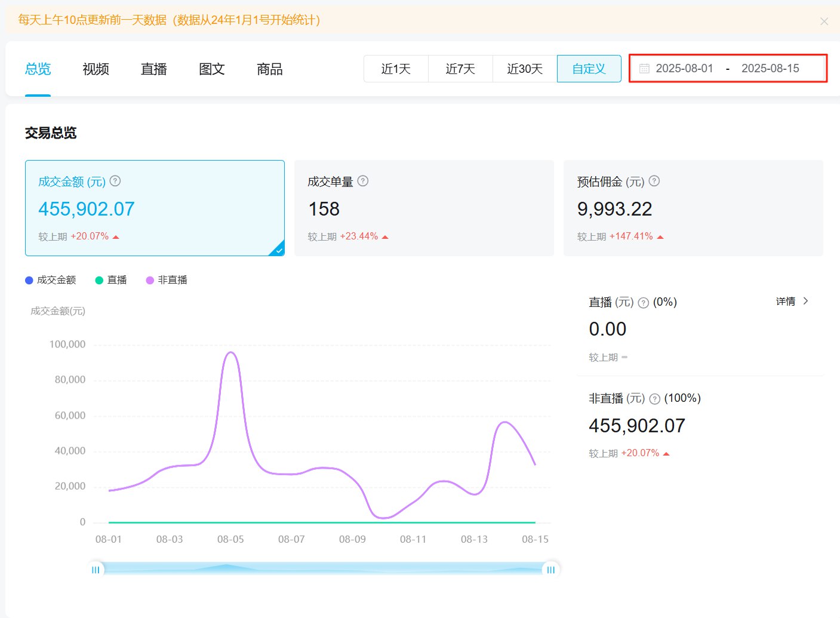Toggle 成交金额 series in chart legend
This screenshot has height=618, width=840.
[x=51, y=280]
